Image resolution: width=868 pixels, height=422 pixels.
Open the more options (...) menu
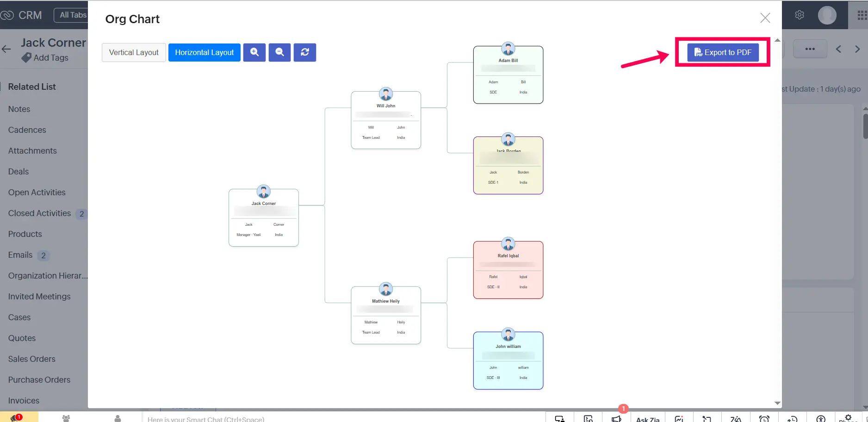pyautogui.click(x=810, y=49)
